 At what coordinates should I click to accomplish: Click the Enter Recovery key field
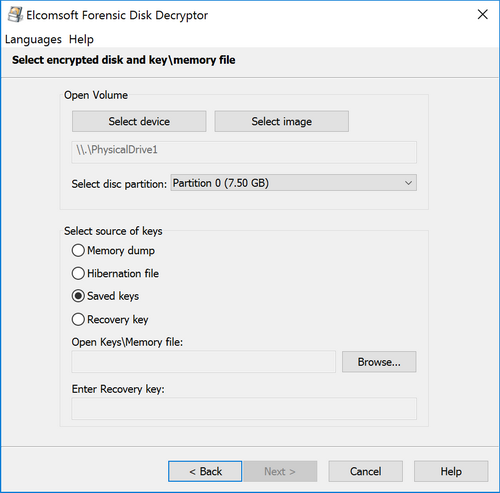(x=244, y=408)
